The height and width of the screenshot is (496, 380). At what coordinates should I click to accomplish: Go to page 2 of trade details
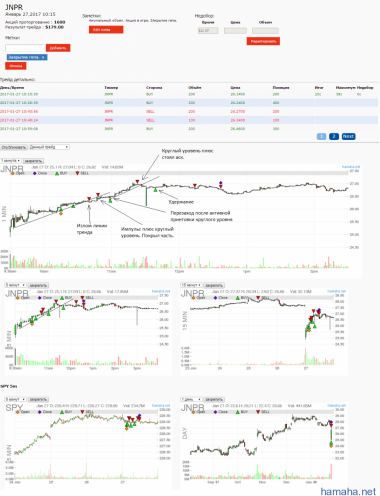pos(334,136)
